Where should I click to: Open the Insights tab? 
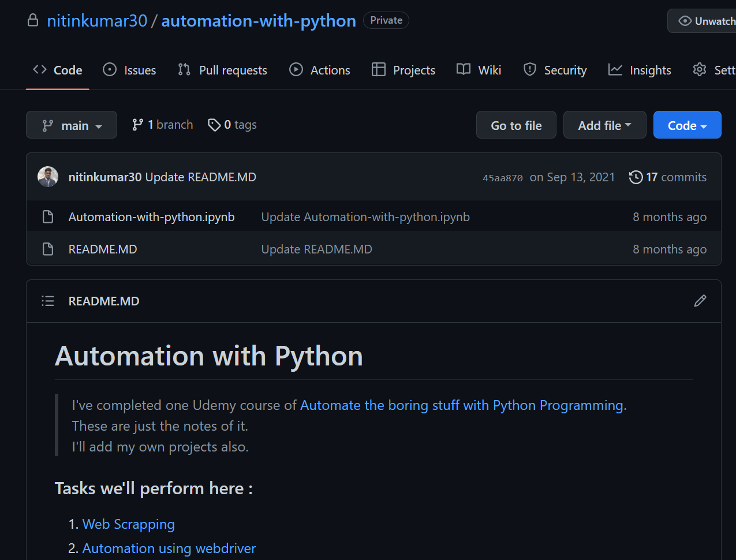pos(640,70)
